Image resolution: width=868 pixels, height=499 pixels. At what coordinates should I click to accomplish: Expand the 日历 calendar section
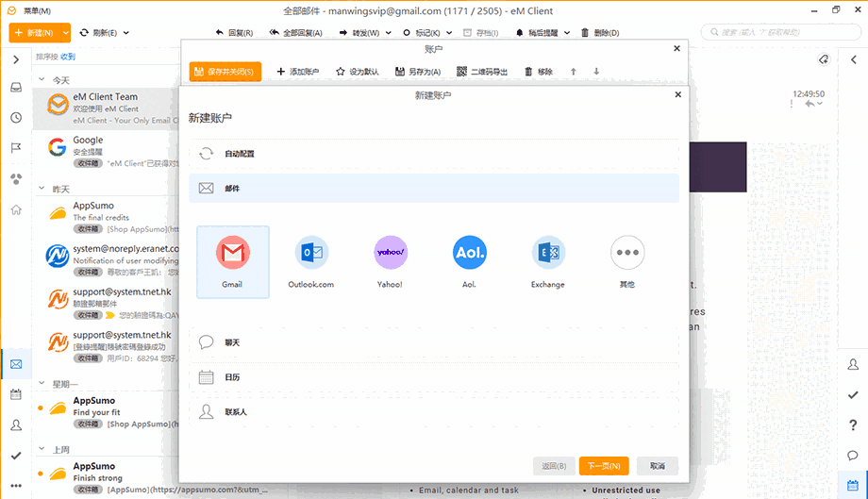(434, 377)
